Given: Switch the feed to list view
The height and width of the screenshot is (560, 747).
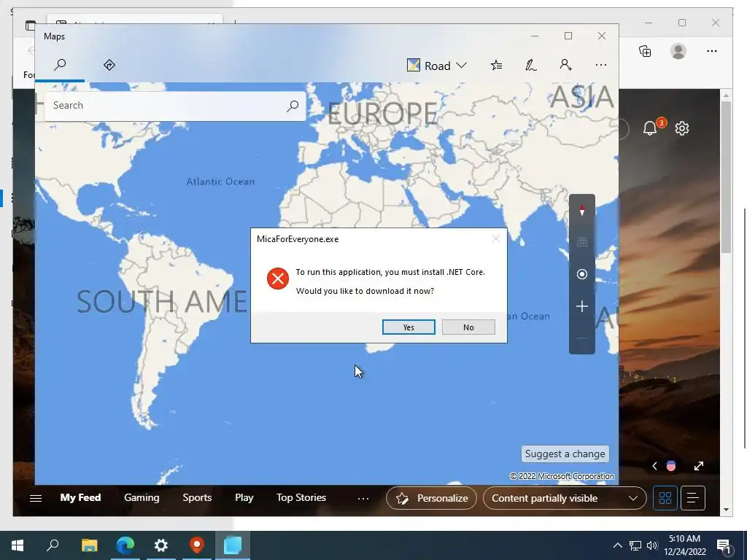Looking at the screenshot, I should (x=693, y=498).
